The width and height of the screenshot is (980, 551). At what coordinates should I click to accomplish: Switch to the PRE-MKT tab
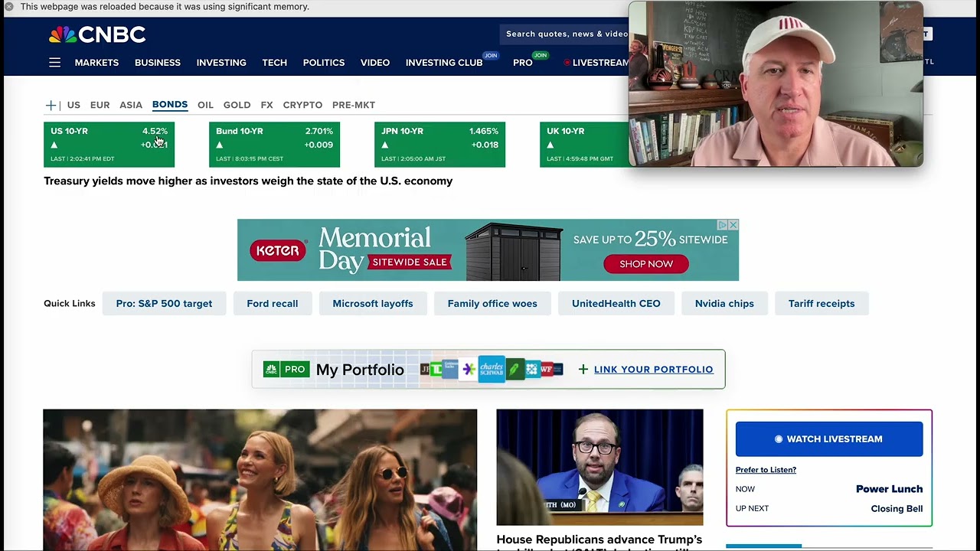click(354, 105)
